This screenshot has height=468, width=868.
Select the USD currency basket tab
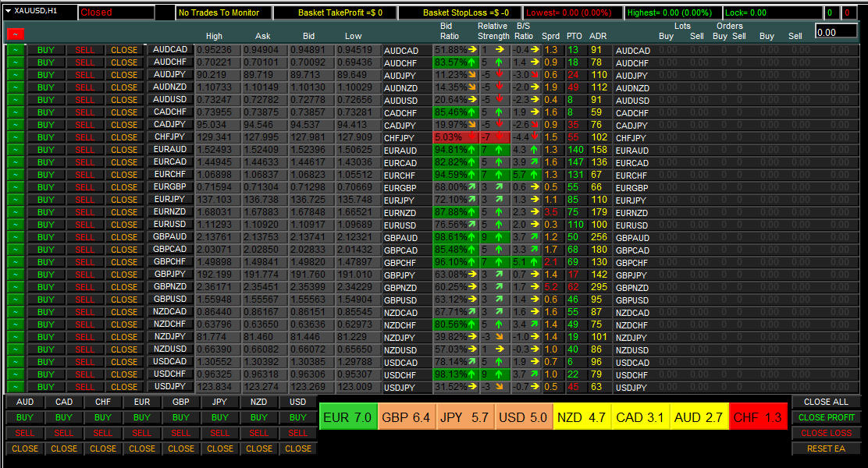298,402
